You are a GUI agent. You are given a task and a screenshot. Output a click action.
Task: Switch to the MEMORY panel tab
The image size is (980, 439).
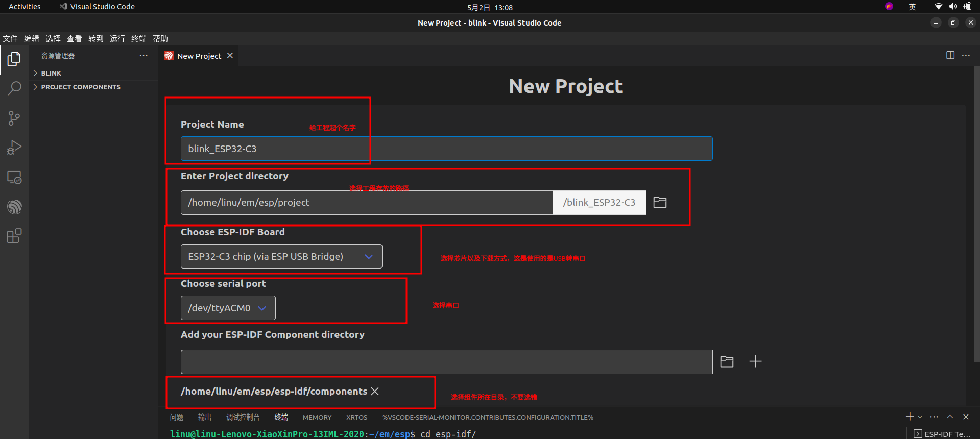[x=317, y=417]
